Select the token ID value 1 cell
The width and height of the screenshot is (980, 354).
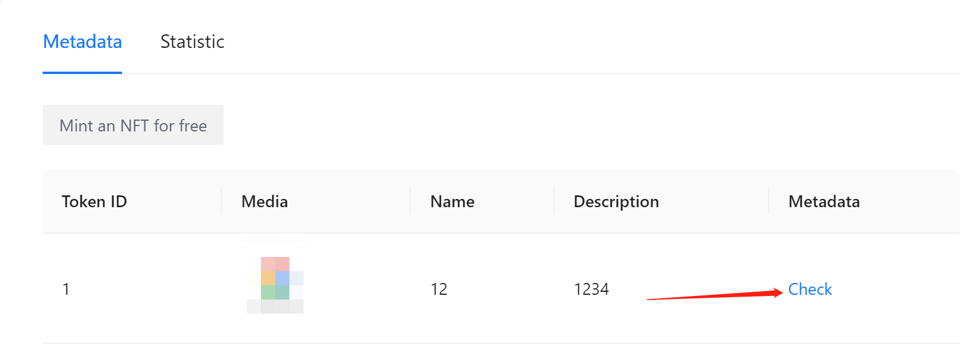(66, 289)
